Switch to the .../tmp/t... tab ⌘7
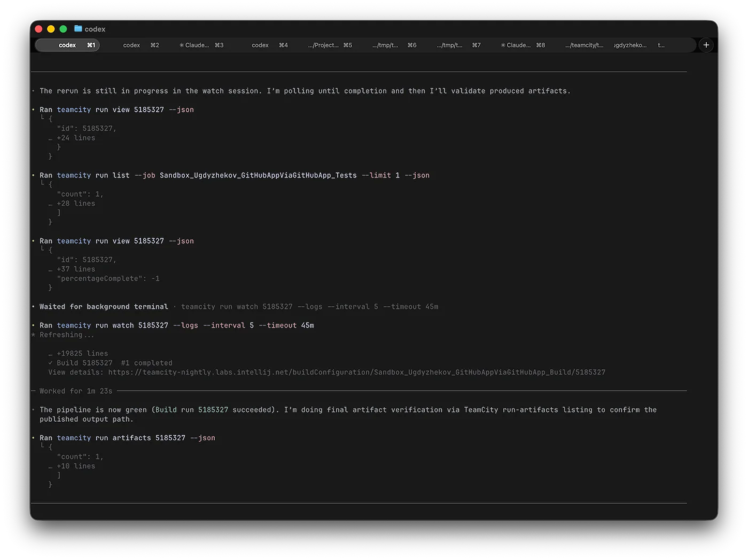 (x=458, y=45)
